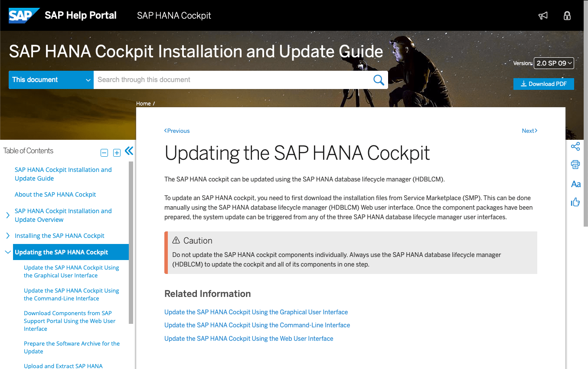Collapse all Table of Contents entries with minus icon
The width and height of the screenshot is (588, 369).
pos(104,153)
